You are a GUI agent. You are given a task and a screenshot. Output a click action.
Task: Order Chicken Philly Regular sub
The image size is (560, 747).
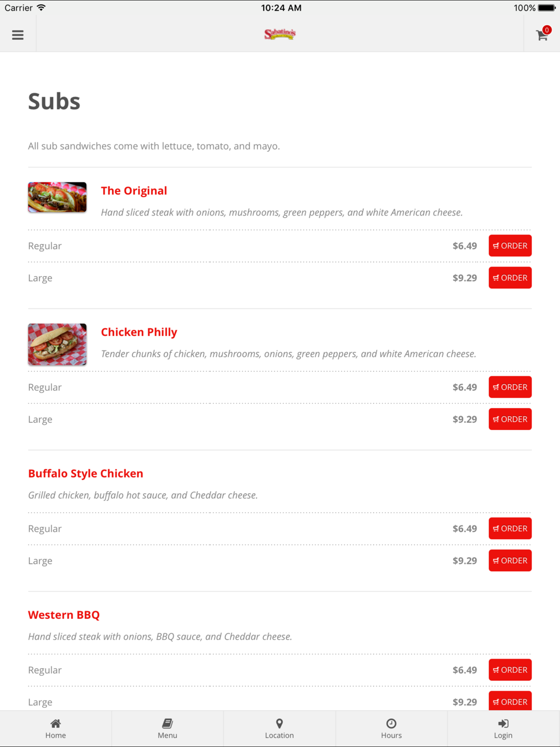510,387
